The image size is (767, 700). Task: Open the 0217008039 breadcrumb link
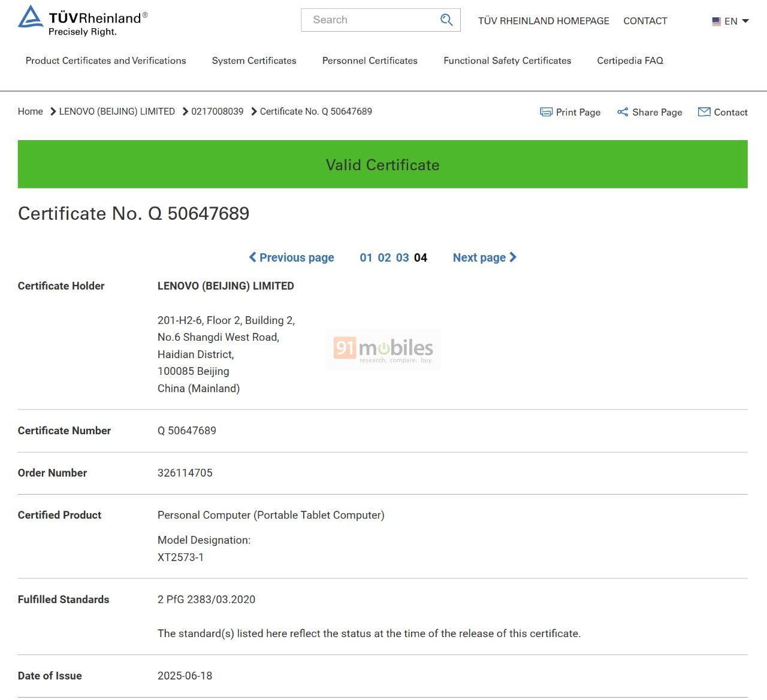click(218, 111)
